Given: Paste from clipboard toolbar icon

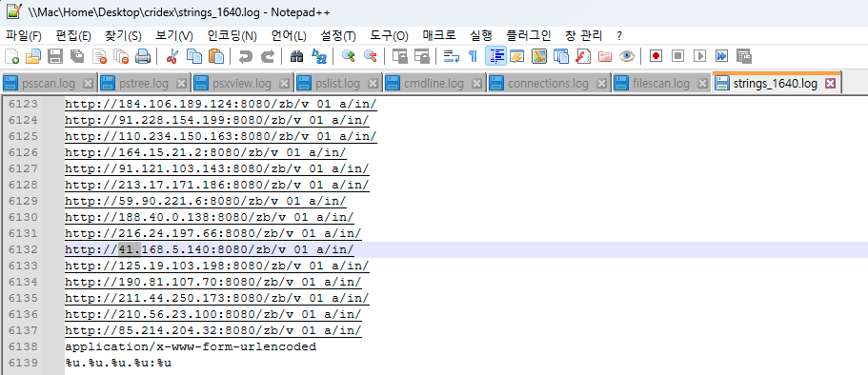Looking at the screenshot, I should pyautogui.click(x=216, y=56).
